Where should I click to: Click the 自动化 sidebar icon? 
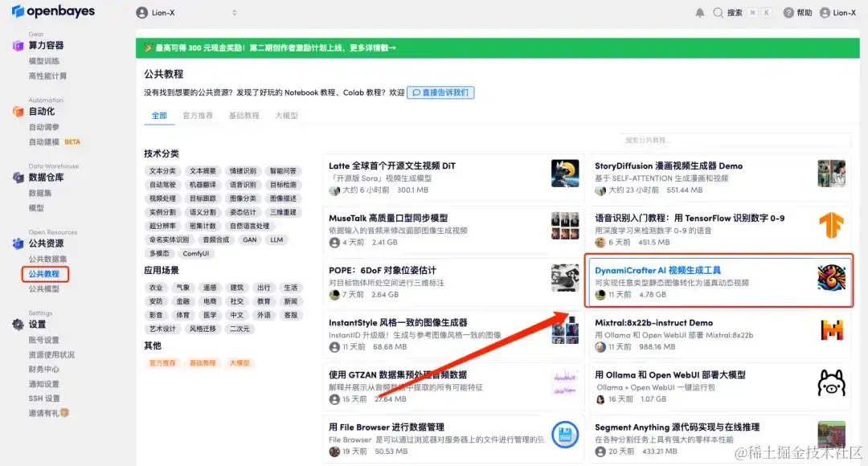[18, 111]
